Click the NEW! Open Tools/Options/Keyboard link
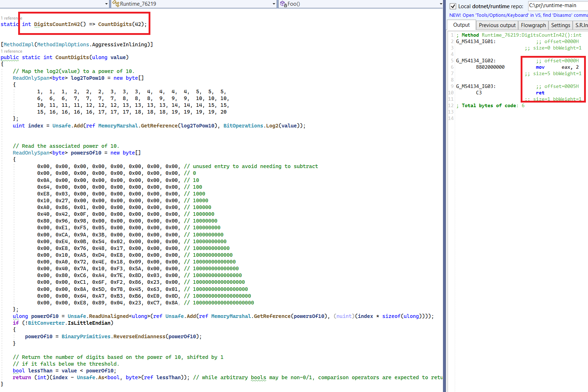The height and width of the screenshot is (392, 588). [x=519, y=15]
